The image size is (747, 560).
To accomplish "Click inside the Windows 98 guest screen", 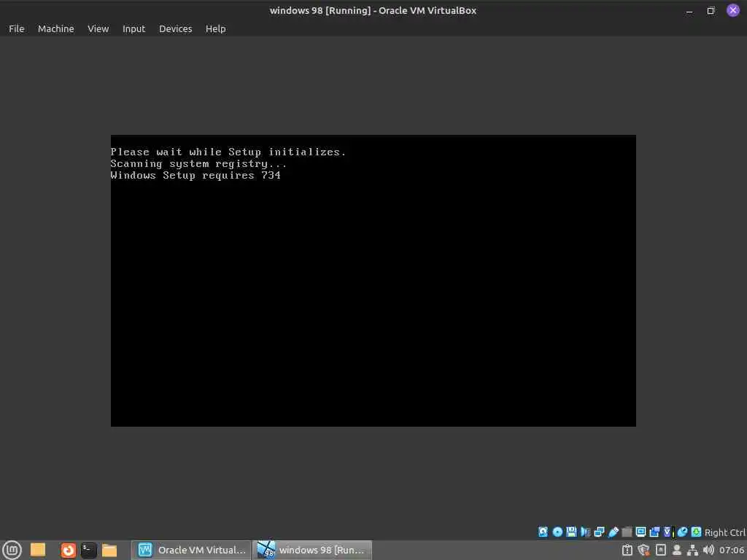I will coord(373,281).
